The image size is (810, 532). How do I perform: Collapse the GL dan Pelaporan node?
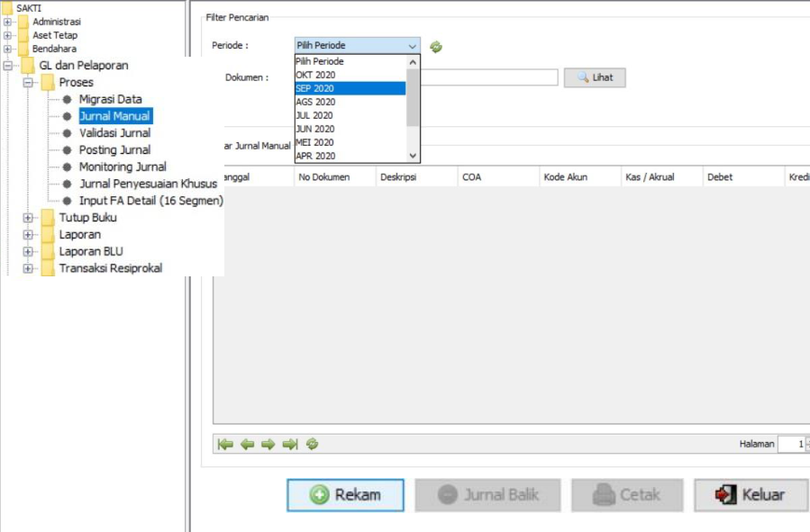[x=8, y=66]
